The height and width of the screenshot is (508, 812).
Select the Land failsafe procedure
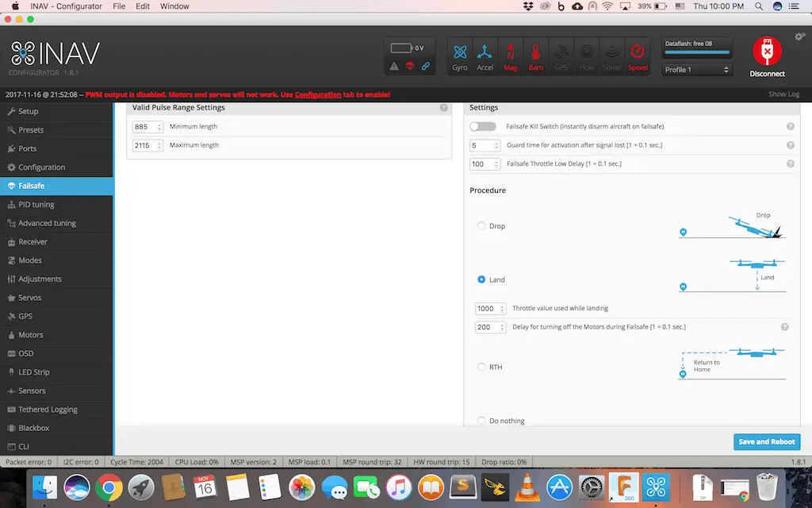pyautogui.click(x=481, y=279)
